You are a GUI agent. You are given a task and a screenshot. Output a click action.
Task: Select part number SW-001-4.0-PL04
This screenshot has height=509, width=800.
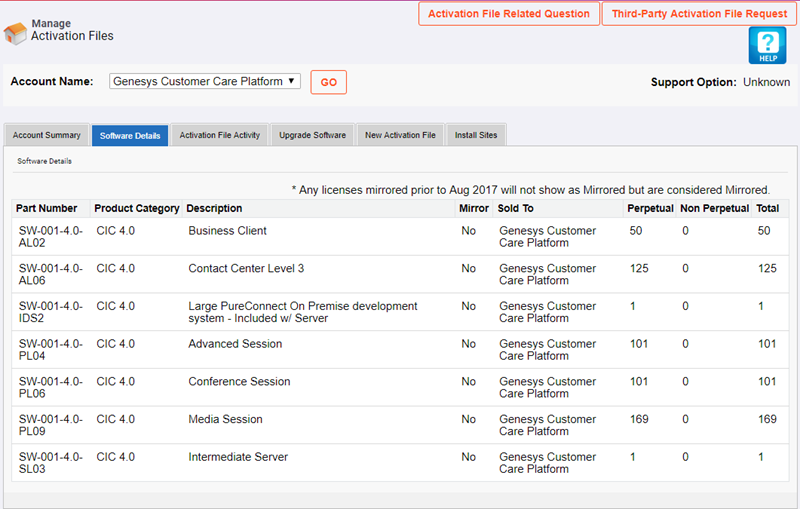(51, 350)
